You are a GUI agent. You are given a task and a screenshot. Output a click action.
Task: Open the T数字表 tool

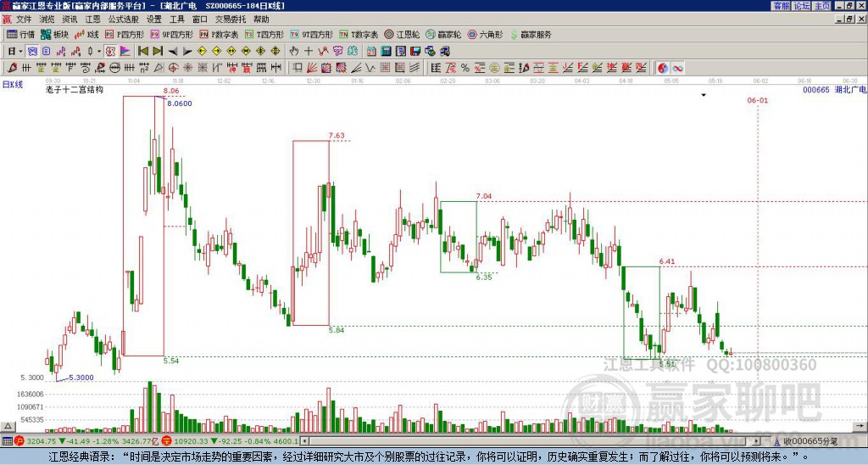pyautogui.click(x=359, y=34)
